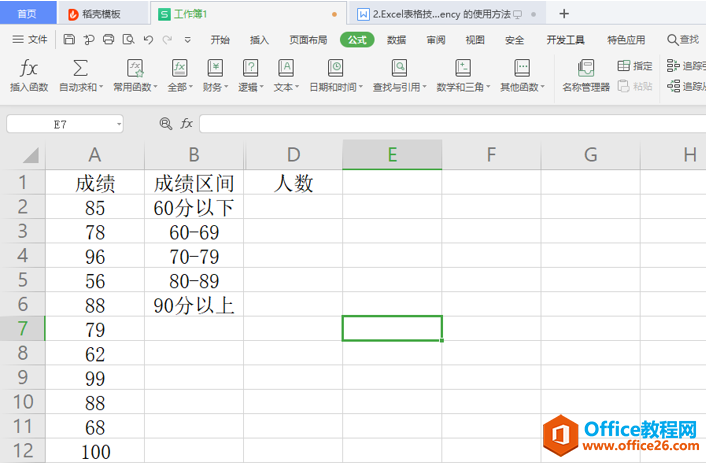This screenshot has height=463, width=706.
Task: Expand the quick access toolbar dropdown arrow
Action: [x=187, y=40]
